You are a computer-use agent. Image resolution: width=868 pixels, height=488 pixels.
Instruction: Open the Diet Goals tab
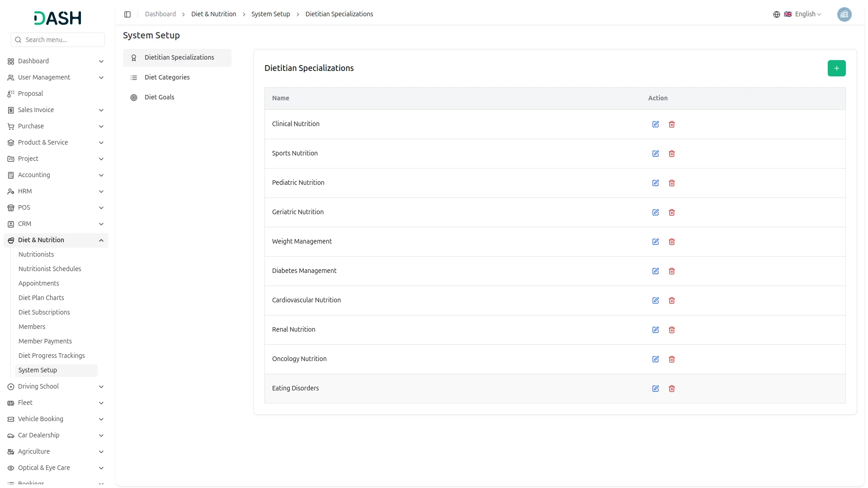(x=159, y=97)
